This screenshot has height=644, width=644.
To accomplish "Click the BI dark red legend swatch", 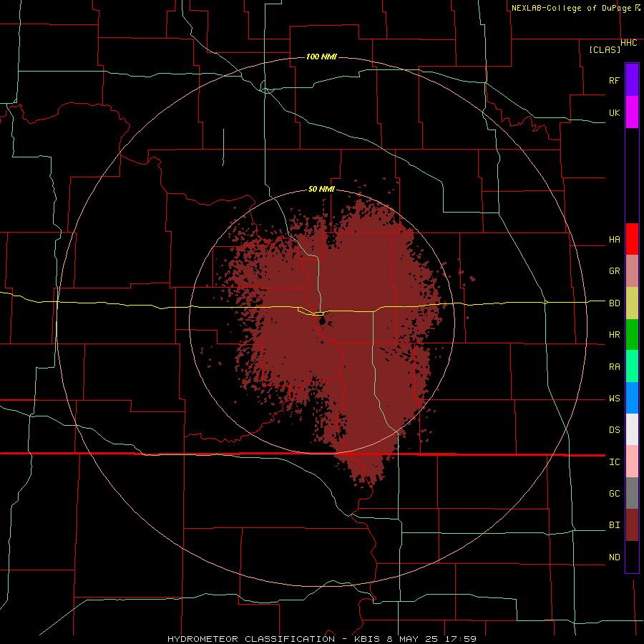I will click(x=632, y=525).
